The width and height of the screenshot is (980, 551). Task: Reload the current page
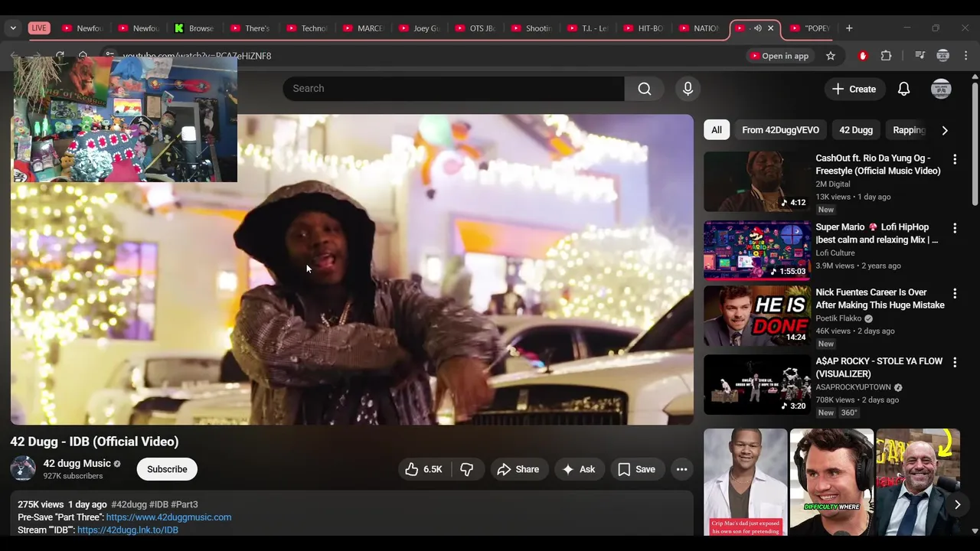(60, 56)
